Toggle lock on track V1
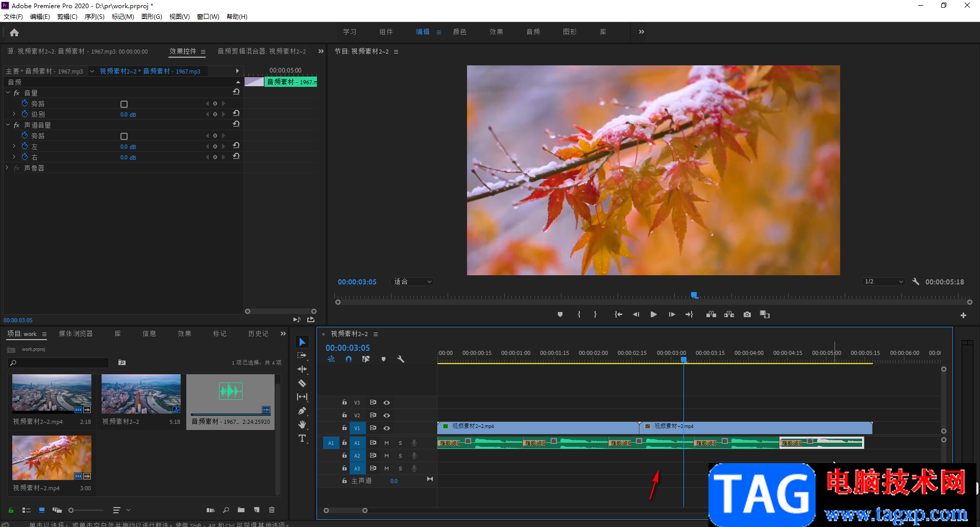This screenshot has height=527, width=980. coord(345,428)
